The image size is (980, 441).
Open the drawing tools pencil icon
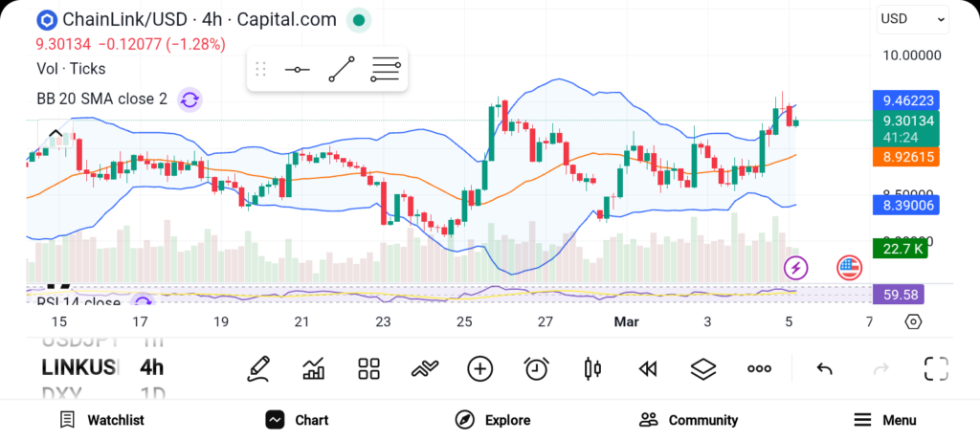[x=257, y=368]
